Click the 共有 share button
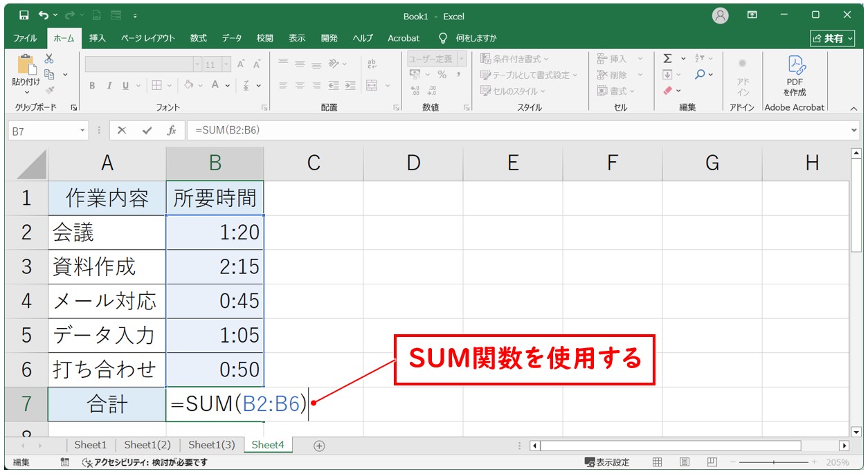Image resolution: width=868 pixels, height=474 pixels. [x=833, y=38]
